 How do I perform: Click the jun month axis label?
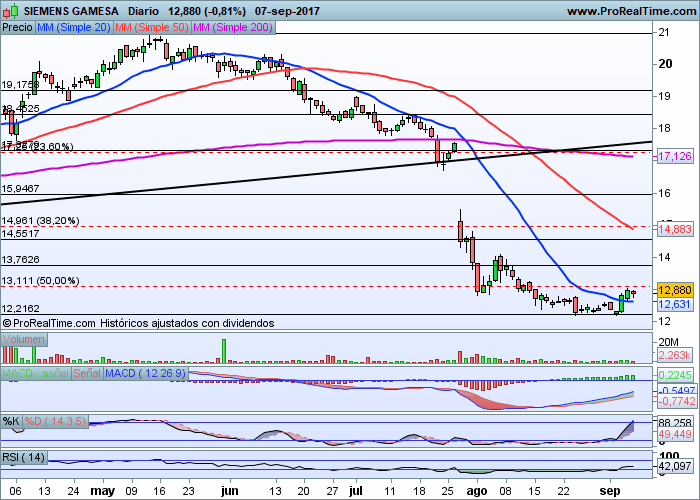[229, 491]
